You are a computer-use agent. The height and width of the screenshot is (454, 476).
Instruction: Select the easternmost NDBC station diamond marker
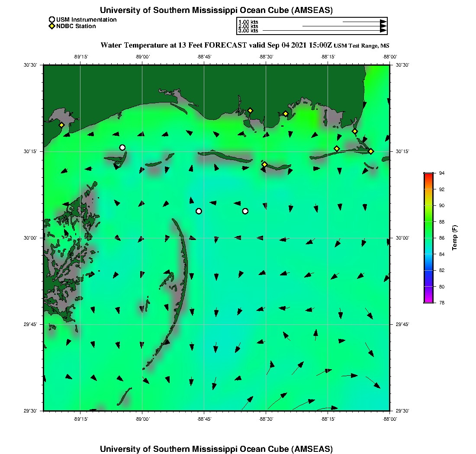pyautogui.click(x=371, y=151)
